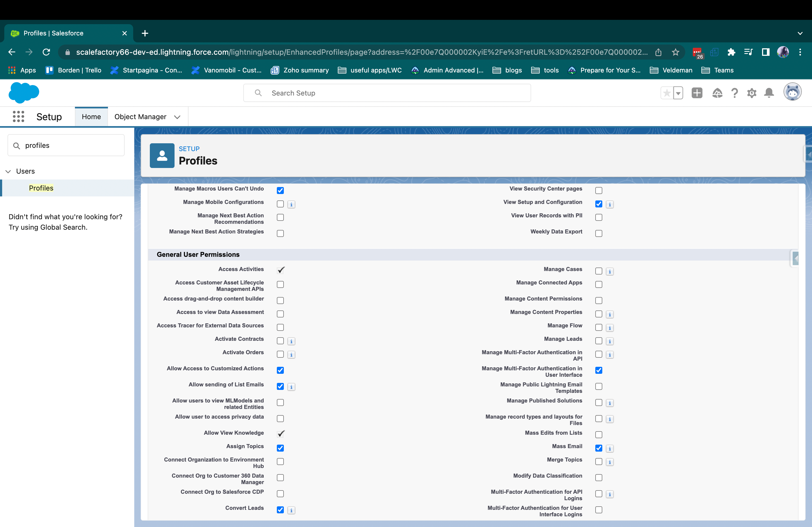Click the info icon beside Mass Email
The width and height of the screenshot is (812, 527).
tap(610, 449)
